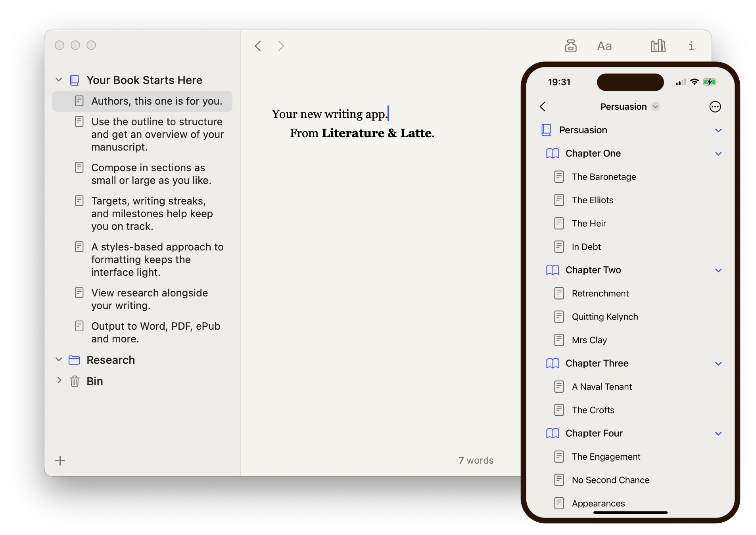756x535 pixels.
Task: Select Quitting Kelynch in the phone outline
Action: pos(604,317)
